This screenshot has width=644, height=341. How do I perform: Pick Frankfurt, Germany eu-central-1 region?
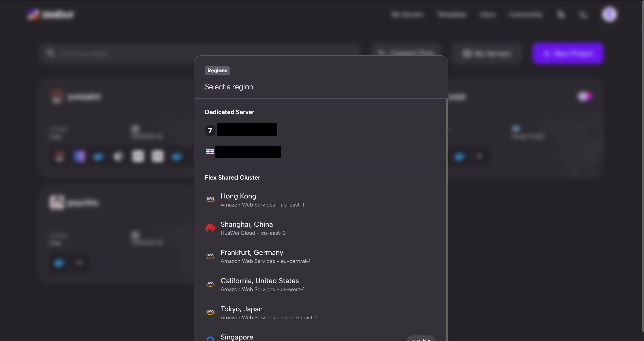[265, 256]
